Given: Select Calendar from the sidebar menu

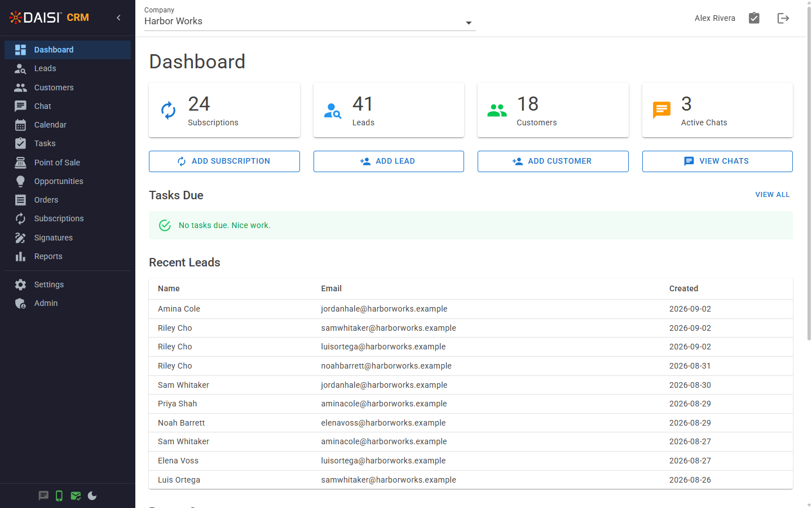Looking at the screenshot, I should (x=68, y=125).
